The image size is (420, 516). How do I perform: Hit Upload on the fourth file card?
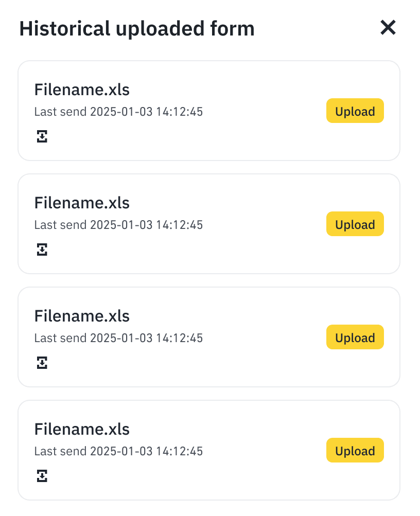(x=355, y=451)
